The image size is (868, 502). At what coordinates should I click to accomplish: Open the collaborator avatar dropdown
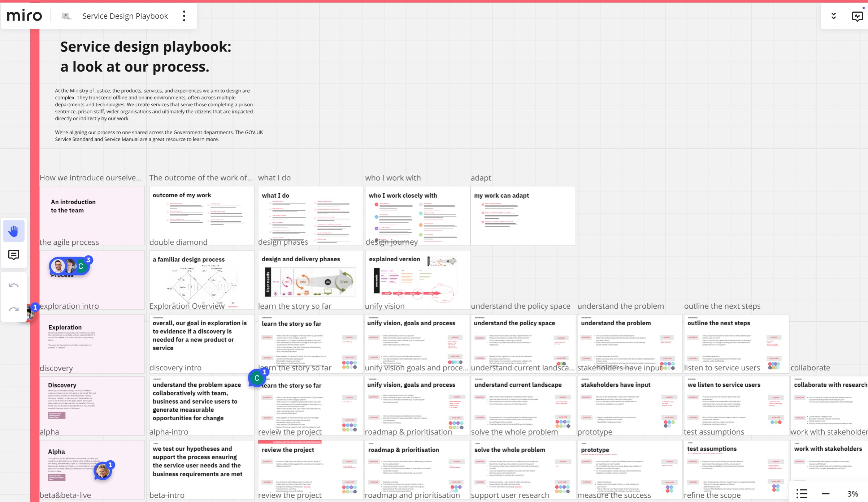tap(834, 16)
